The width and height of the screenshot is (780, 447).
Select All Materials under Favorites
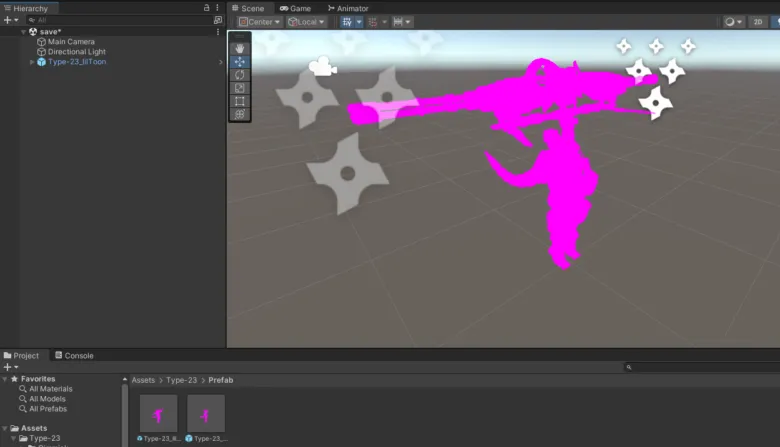pyautogui.click(x=50, y=389)
